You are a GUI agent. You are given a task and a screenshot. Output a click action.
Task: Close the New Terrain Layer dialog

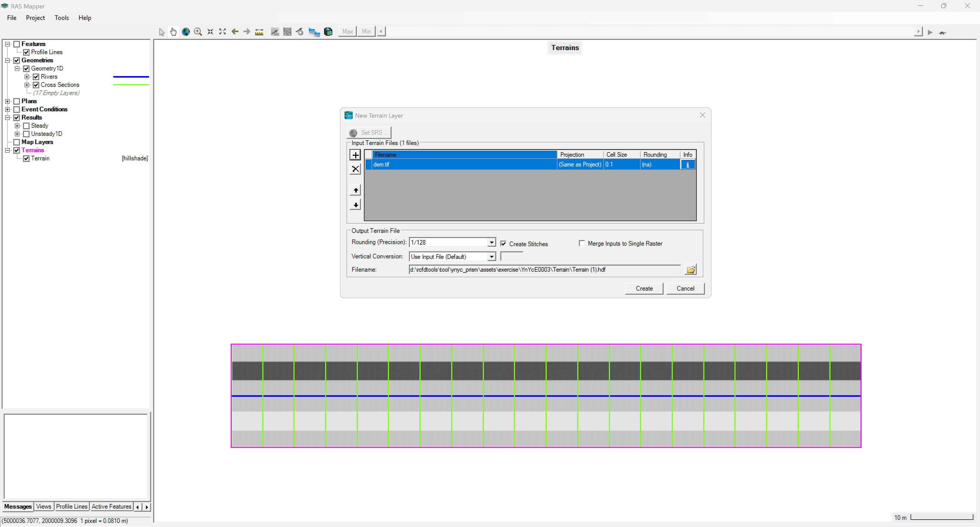point(703,115)
